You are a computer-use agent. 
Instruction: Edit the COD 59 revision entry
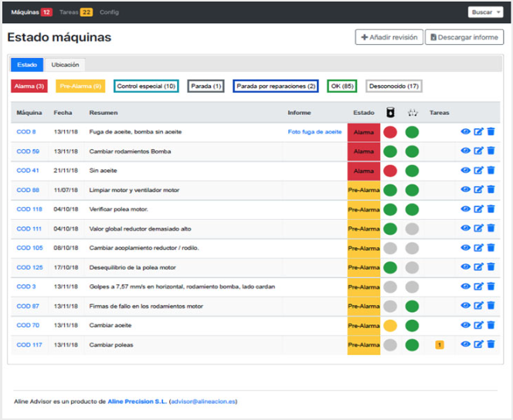click(478, 151)
